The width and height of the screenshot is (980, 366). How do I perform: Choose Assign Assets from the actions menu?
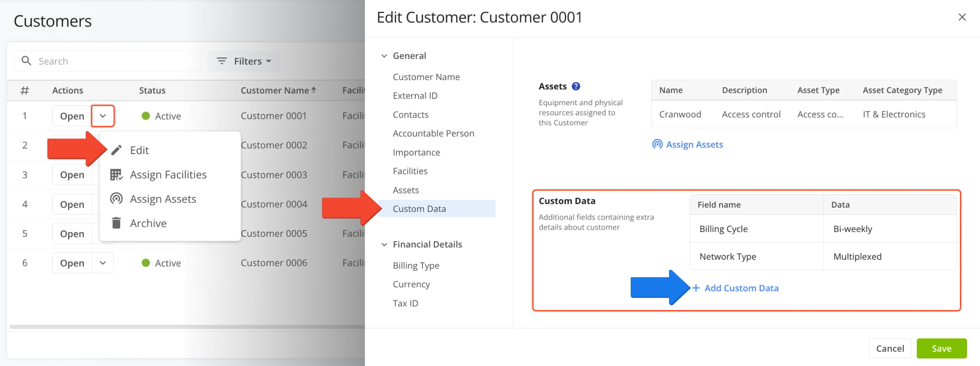pos(163,199)
